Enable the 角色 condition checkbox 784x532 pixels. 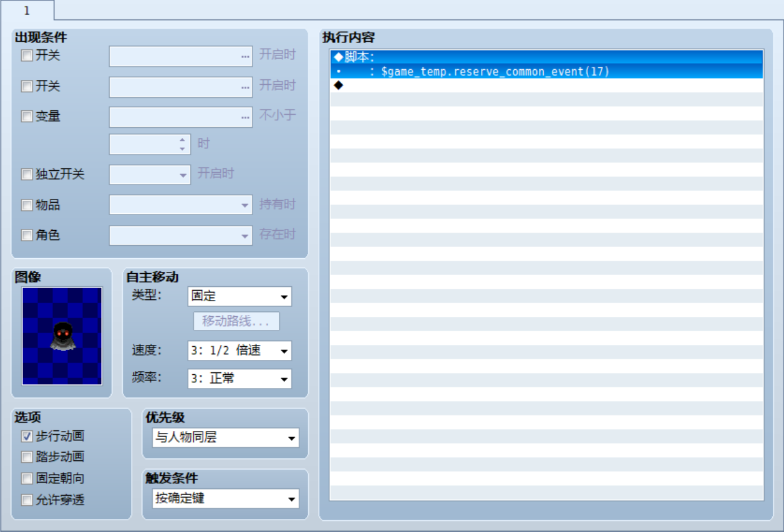27,236
